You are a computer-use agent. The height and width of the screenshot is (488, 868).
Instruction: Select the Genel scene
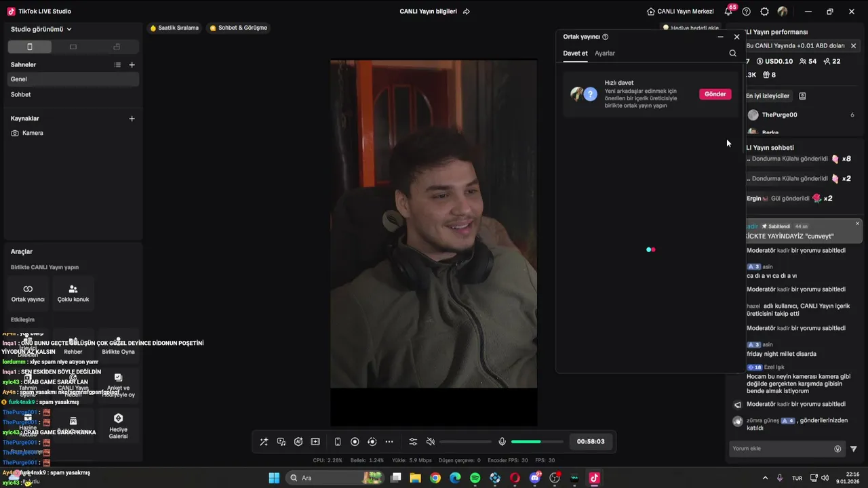click(x=73, y=79)
